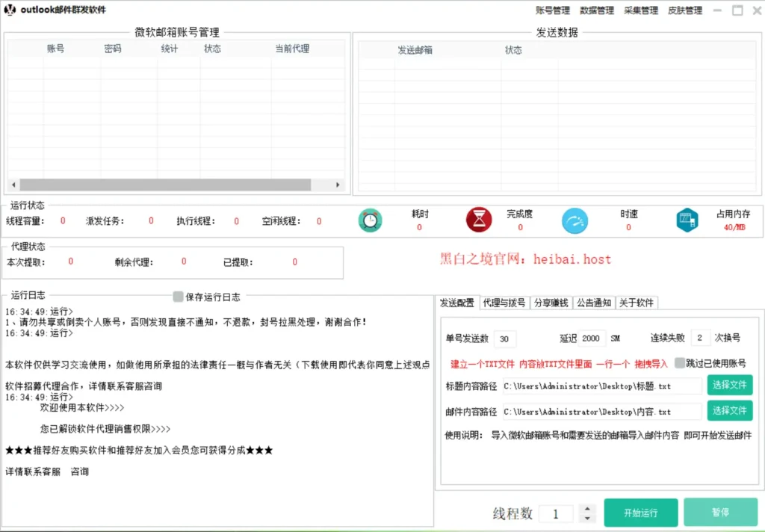Click the 标题内容路径 path field
Screen dimensions: 765x532
(x=603, y=386)
